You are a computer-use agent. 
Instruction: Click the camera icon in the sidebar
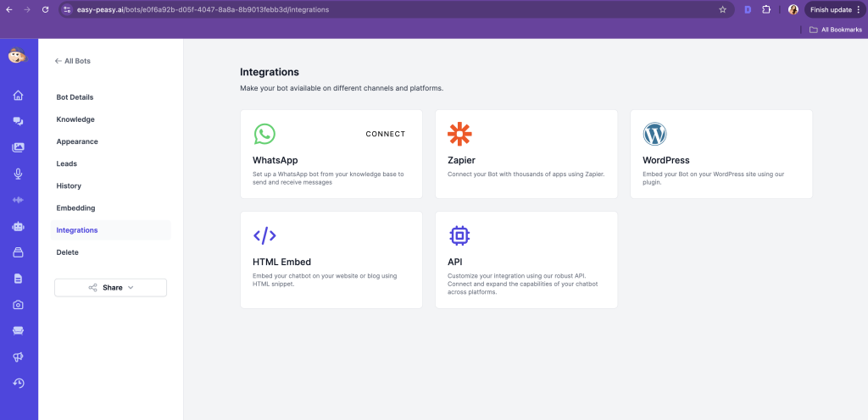click(x=18, y=305)
